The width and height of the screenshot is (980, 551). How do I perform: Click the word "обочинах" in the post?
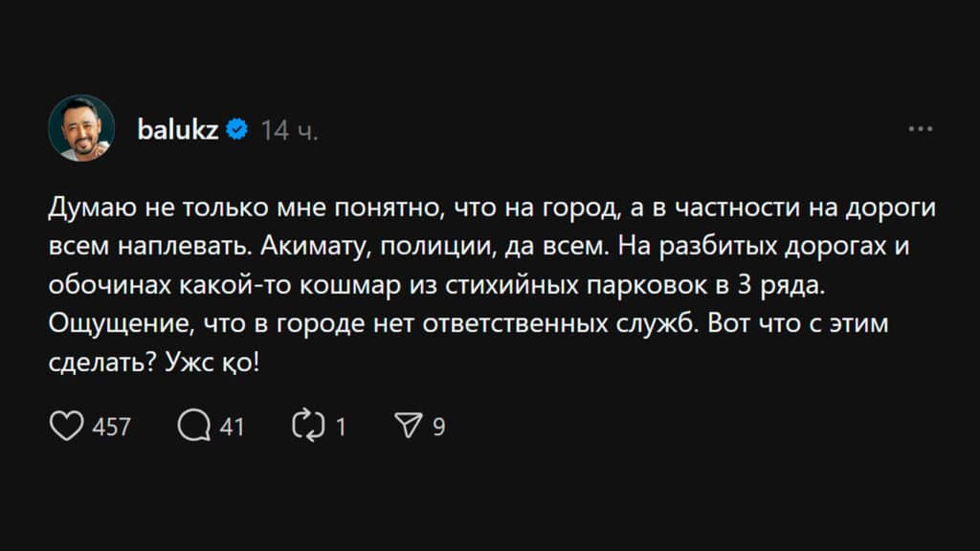pos(94,286)
